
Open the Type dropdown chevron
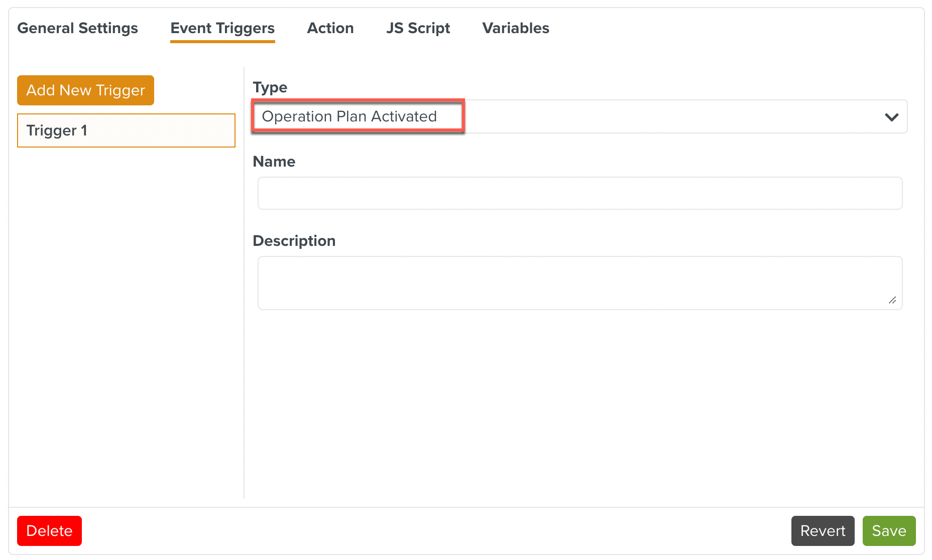(892, 117)
